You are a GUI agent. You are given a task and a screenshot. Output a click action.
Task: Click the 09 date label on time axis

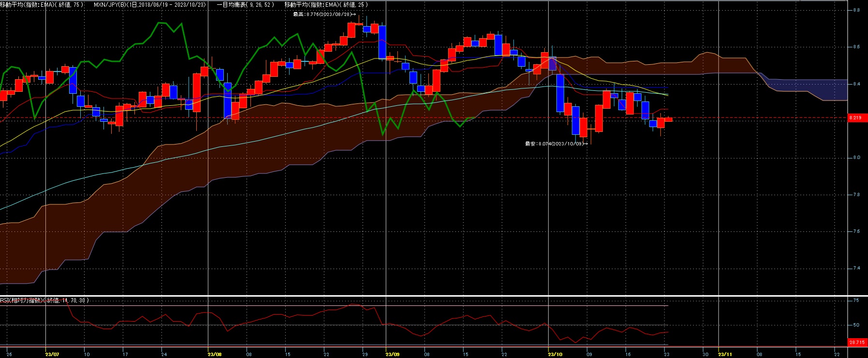click(589, 354)
